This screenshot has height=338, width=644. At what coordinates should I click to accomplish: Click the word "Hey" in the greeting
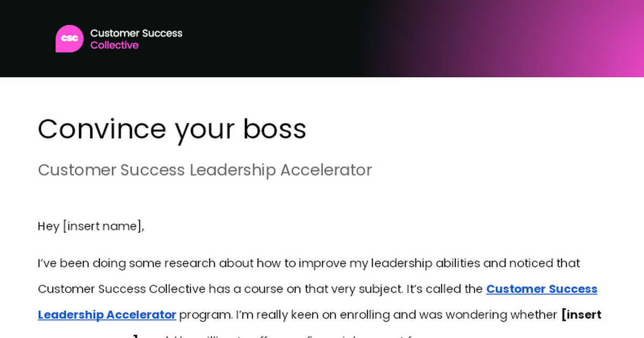point(48,226)
